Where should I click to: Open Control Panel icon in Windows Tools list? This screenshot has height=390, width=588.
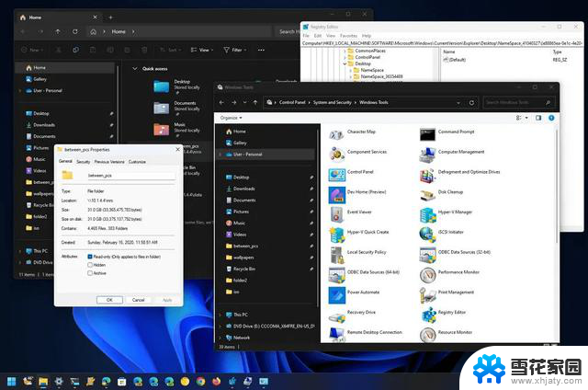(x=351, y=174)
